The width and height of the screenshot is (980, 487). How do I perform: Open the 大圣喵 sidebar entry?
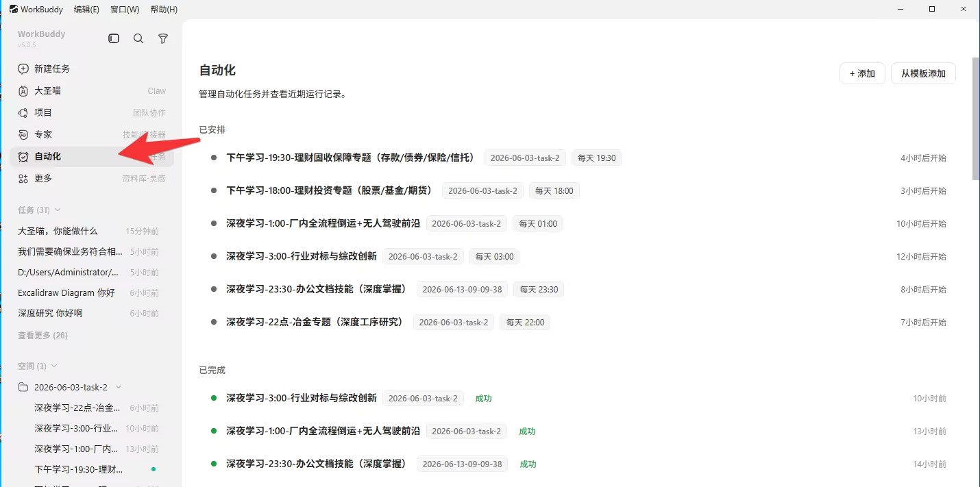[x=92, y=90]
